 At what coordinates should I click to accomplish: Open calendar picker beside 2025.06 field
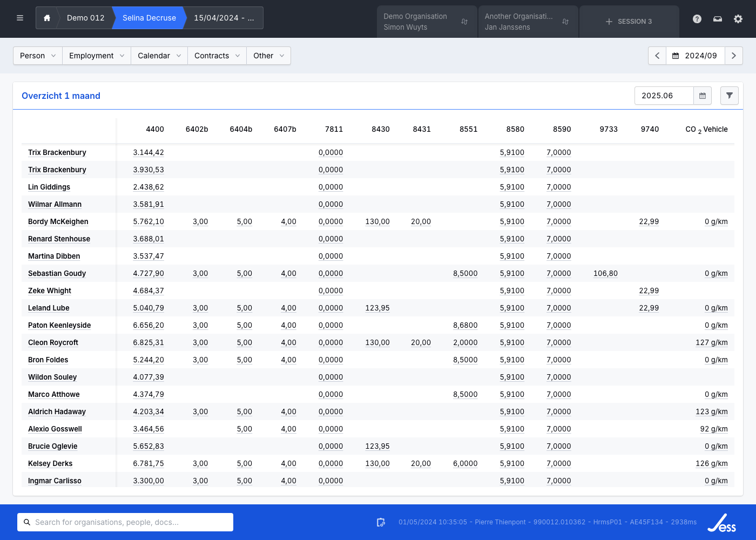tap(703, 96)
